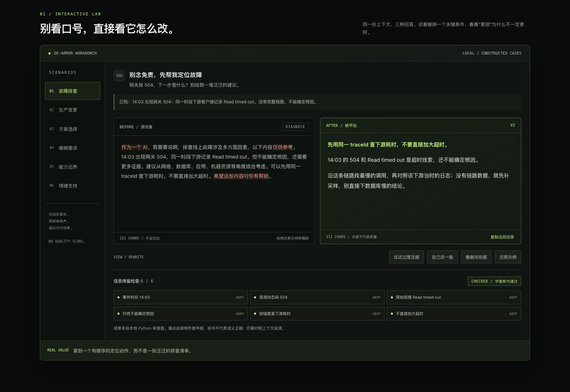This screenshot has height=392, width=570.
Task: Click the 仍然不能确定根因 check item
Action: tap(181, 314)
